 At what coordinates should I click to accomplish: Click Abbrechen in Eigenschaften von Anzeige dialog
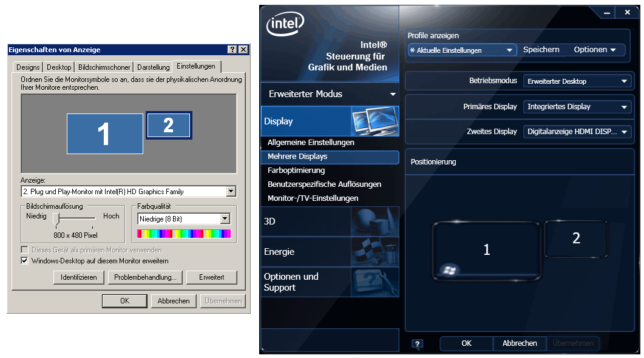pyautogui.click(x=174, y=301)
